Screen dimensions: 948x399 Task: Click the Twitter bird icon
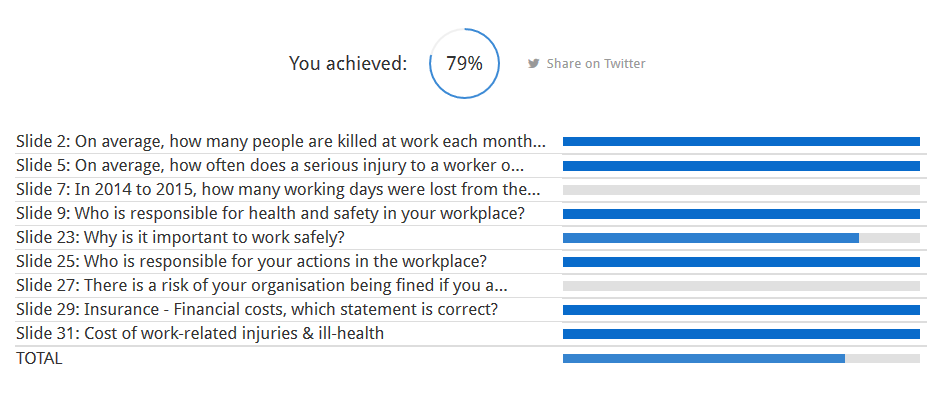pos(533,63)
